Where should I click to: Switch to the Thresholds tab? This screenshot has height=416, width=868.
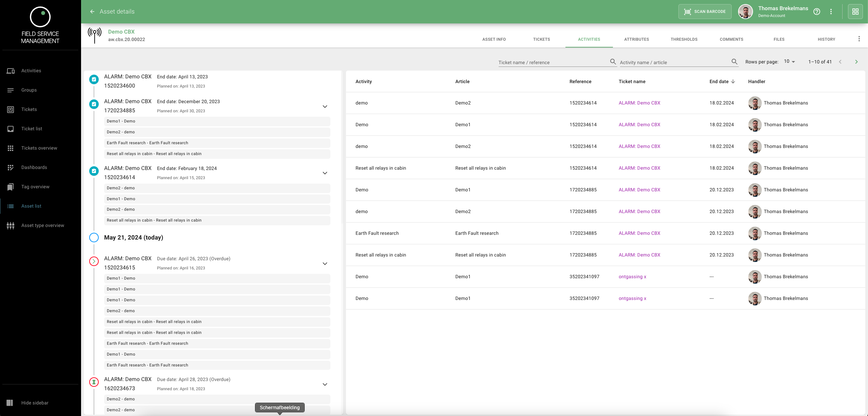point(684,39)
